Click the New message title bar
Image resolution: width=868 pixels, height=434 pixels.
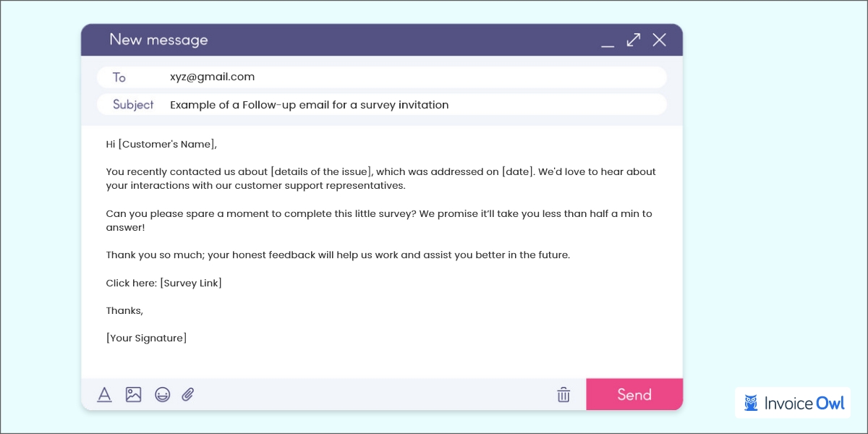coord(159,40)
